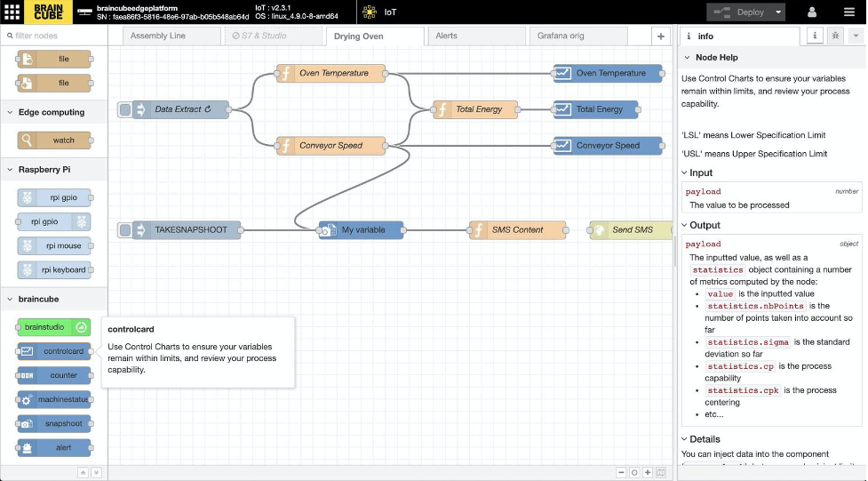Open the Braincube apps grid icon
Viewport: 868px width, 481px height.
click(12, 12)
